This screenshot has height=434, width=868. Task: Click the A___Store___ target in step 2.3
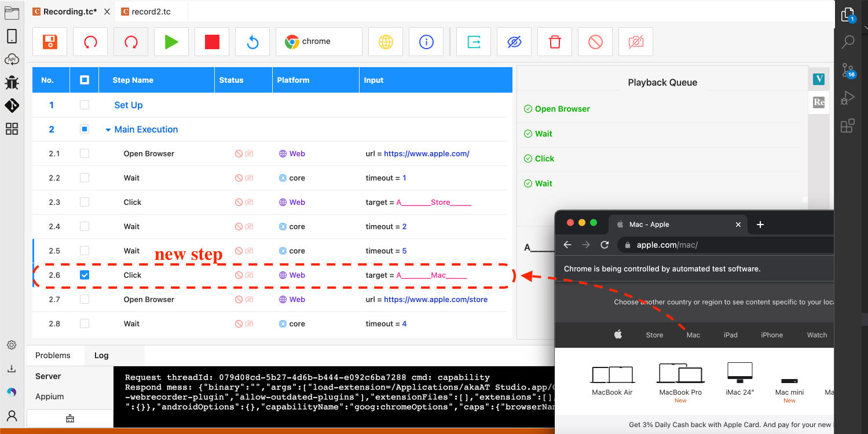(434, 203)
